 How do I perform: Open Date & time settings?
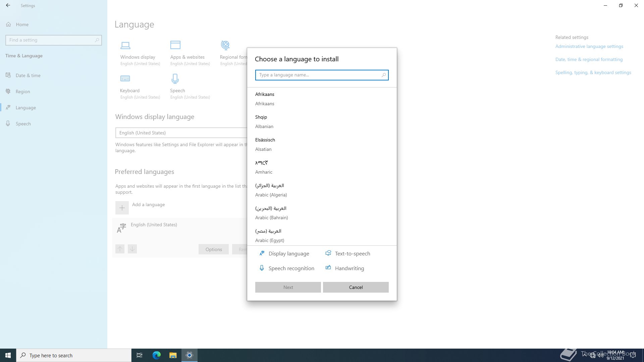tap(54, 75)
